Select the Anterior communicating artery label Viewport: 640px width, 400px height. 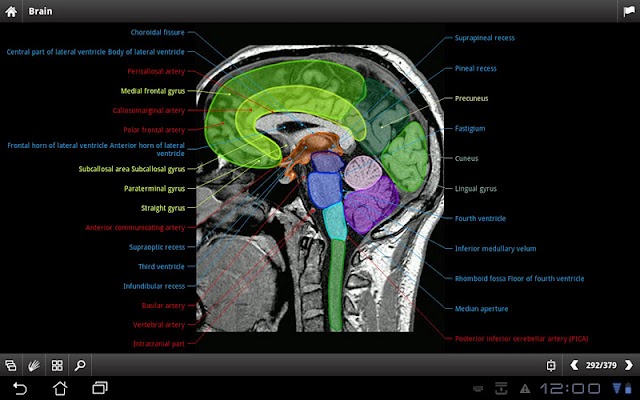[135, 228]
